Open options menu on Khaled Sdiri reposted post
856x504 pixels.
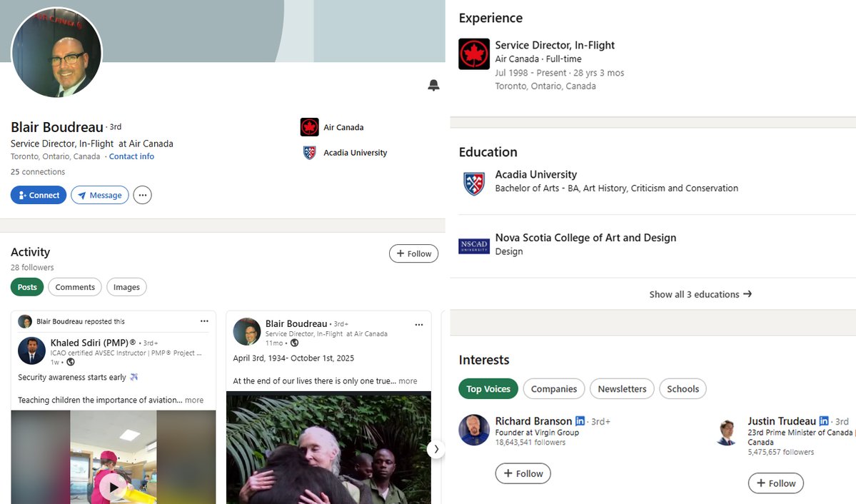pyautogui.click(x=204, y=321)
